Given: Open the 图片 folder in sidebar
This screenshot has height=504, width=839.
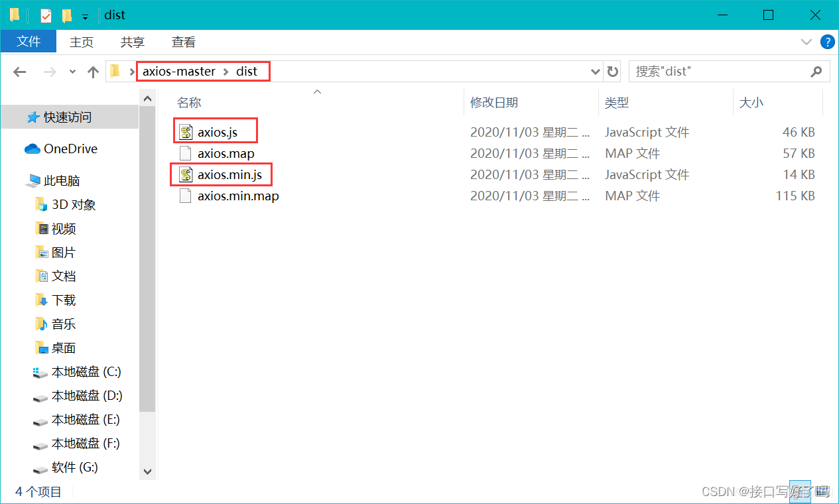Looking at the screenshot, I should click(x=64, y=252).
